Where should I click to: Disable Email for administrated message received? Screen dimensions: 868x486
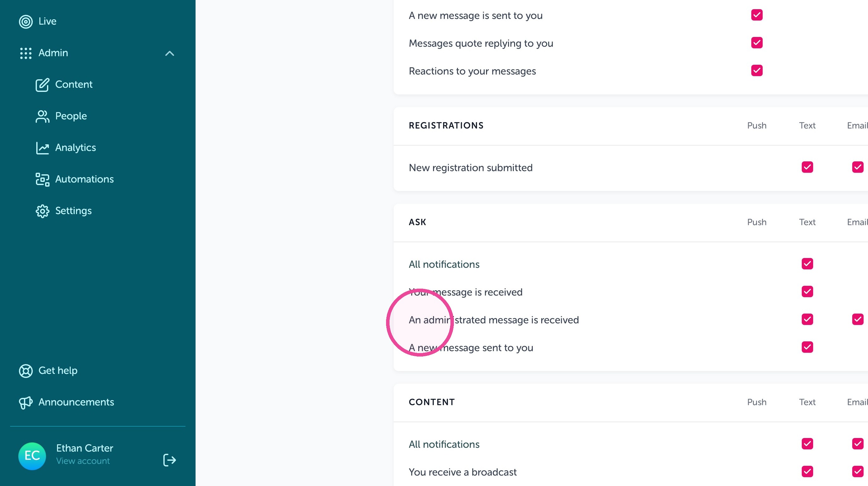pyautogui.click(x=858, y=319)
